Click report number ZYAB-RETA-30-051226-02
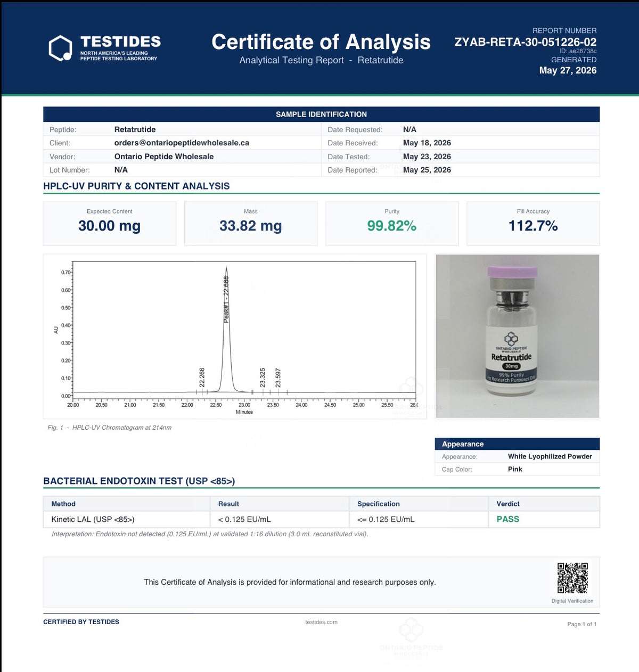Viewport: 639px width, 672px height. click(526, 42)
